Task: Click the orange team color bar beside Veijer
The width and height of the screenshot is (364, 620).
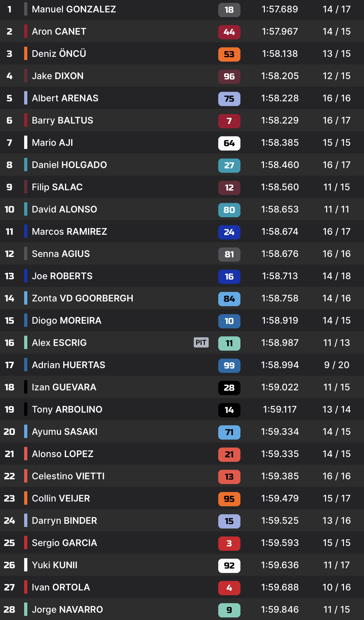Action: coord(26,498)
